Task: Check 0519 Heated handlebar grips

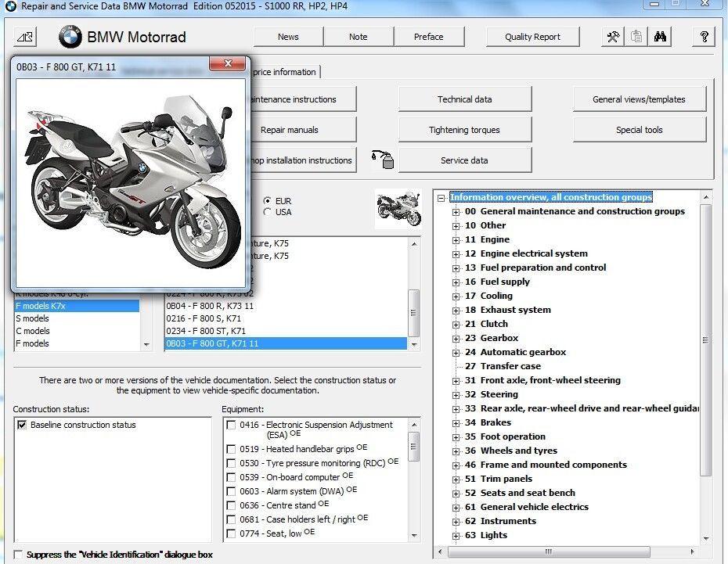Action: [x=231, y=449]
